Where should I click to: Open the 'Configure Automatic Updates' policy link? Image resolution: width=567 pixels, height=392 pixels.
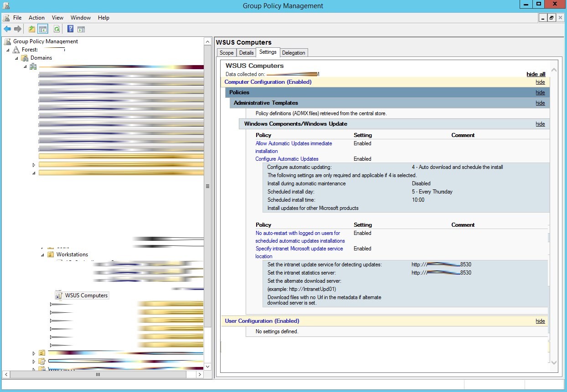(287, 159)
